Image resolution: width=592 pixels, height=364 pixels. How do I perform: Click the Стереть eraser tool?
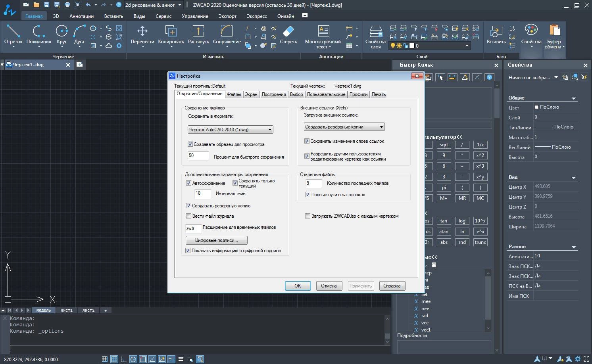pos(288,35)
